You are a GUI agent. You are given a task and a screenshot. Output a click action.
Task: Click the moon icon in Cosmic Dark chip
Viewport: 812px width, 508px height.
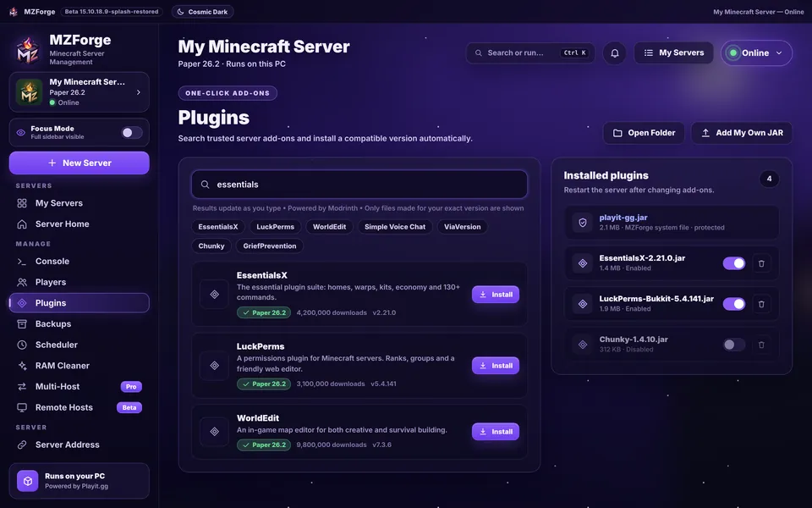point(181,11)
